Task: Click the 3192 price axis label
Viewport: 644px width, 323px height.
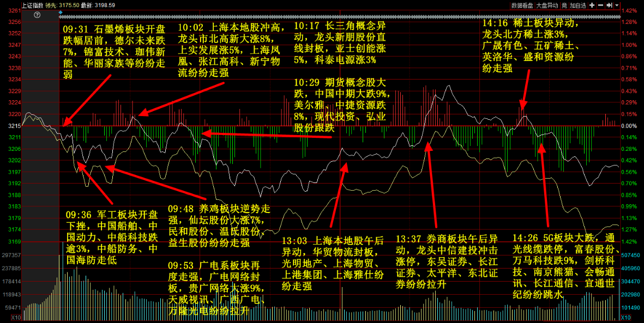Action: [15, 184]
